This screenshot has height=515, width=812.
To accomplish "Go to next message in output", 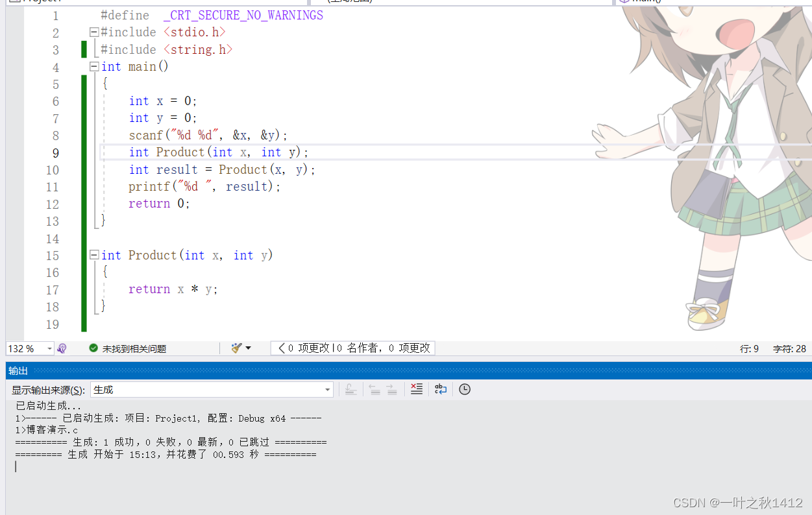I will point(391,389).
